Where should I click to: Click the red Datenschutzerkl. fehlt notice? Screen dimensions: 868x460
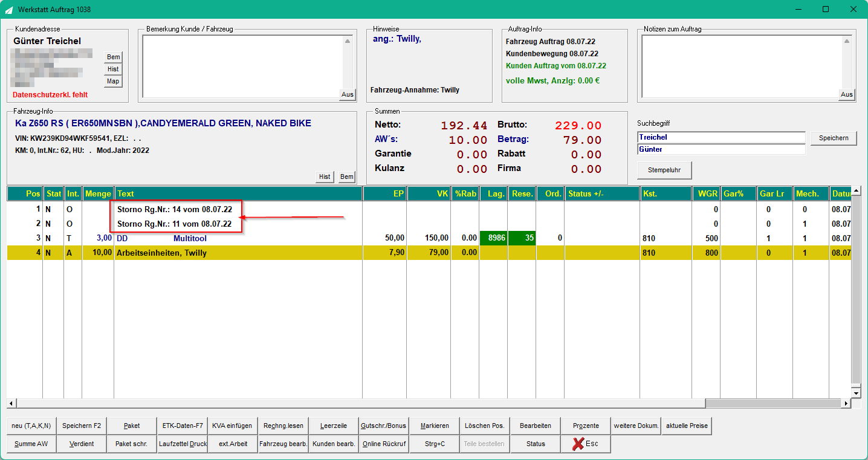tap(50, 95)
